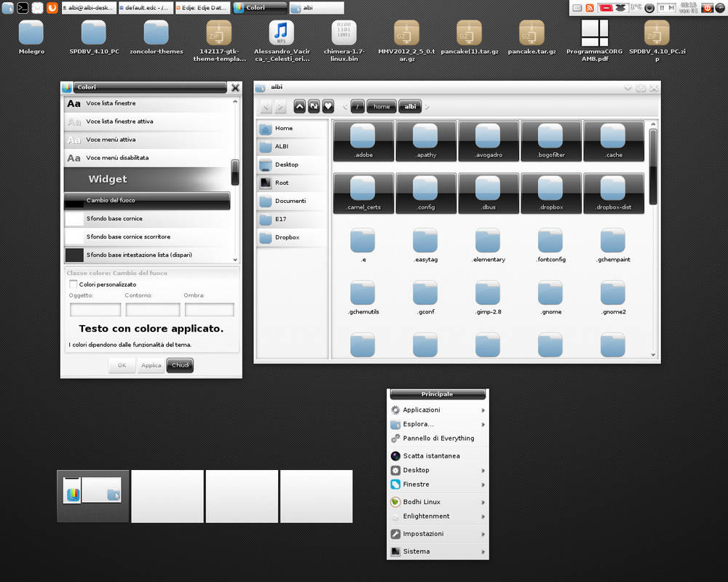Open the Alessandro_Vacirca MP3 file on desktop
This screenshot has height=582, width=728.
click(x=281, y=41)
